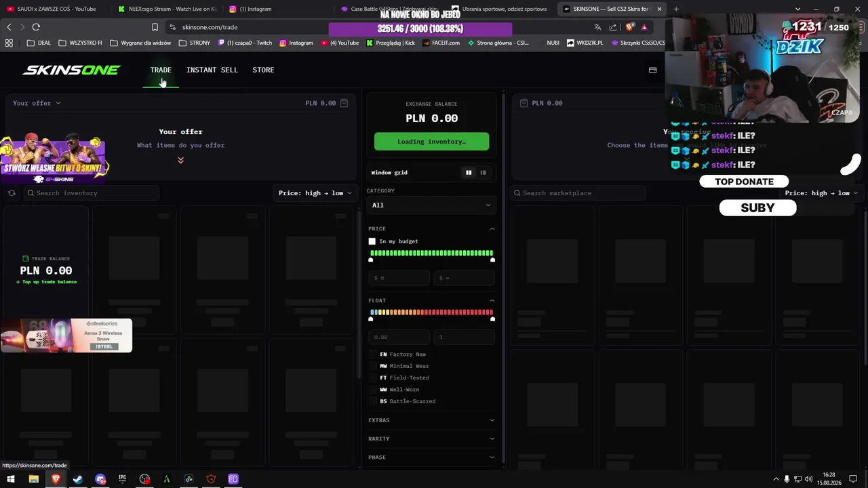The height and width of the screenshot is (488, 868).
Task: Open File Explorer from the taskbar
Action: pos(33,479)
